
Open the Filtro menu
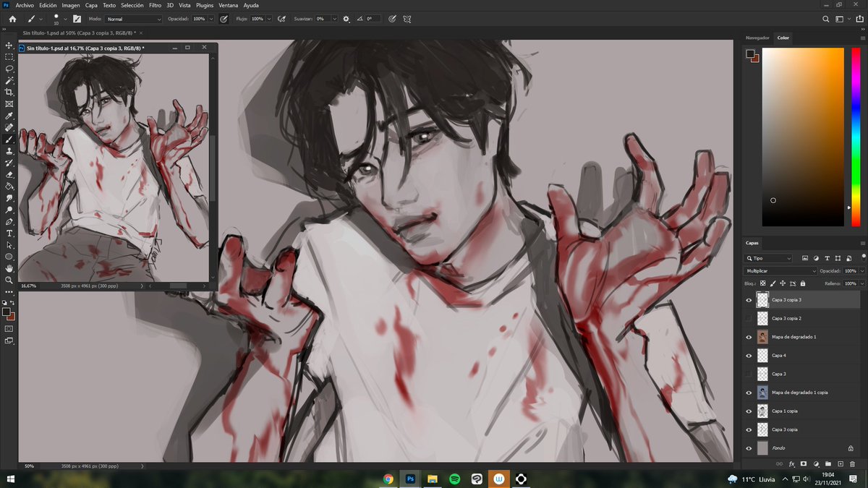tap(155, 5)
